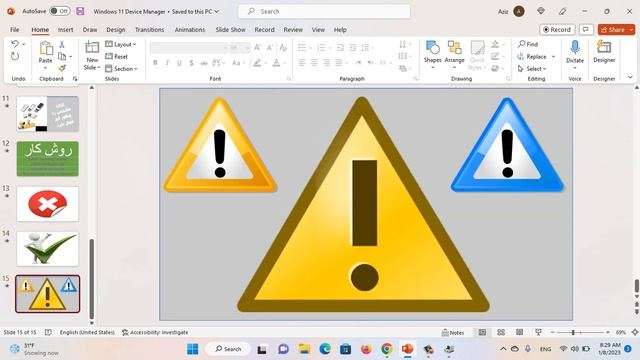Click the Undo arrow icon

tap(15, 44)
